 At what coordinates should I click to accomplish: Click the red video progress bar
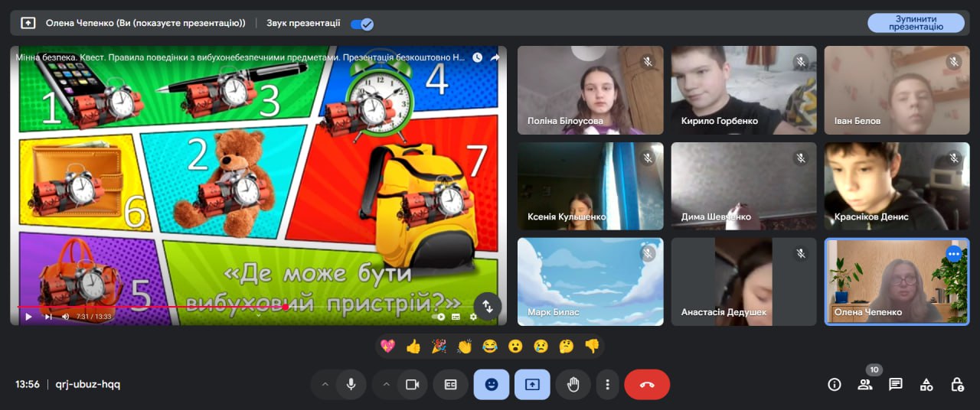click(x=153, y=307)
